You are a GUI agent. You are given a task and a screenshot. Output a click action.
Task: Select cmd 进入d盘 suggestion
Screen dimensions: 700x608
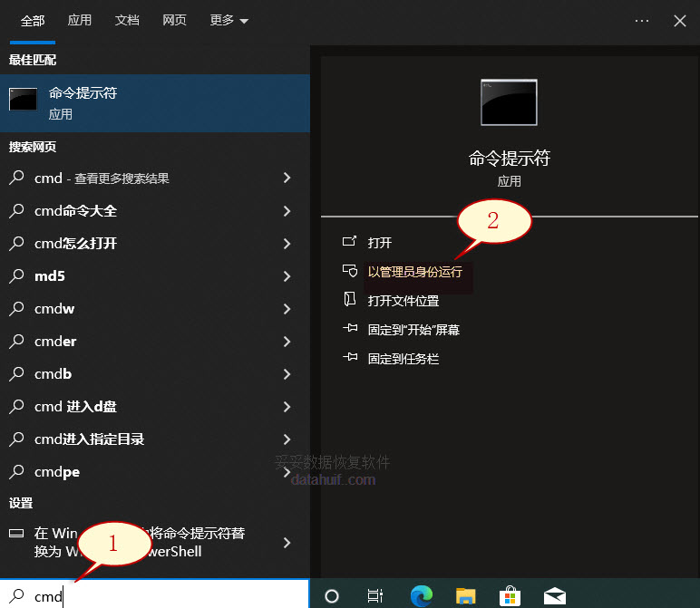pyautogui.click(x=155, y=406)
